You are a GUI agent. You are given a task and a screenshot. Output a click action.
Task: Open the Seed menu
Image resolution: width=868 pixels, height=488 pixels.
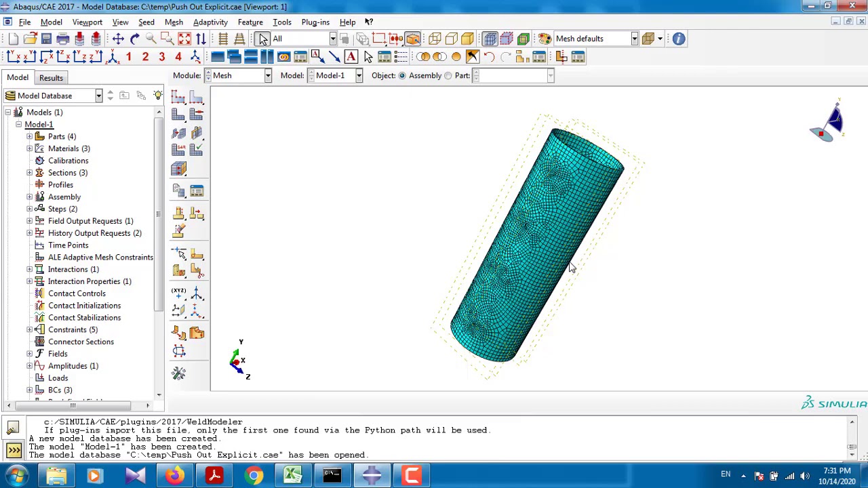pos(146,22)
